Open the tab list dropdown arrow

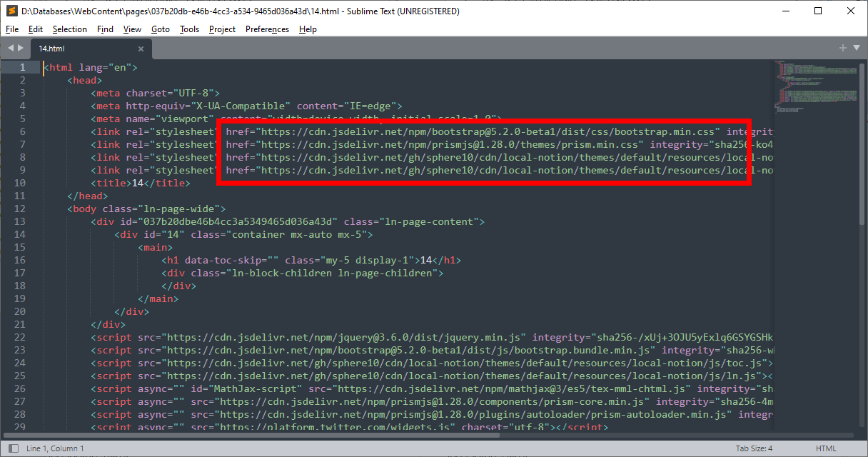(x=857, y=49)
